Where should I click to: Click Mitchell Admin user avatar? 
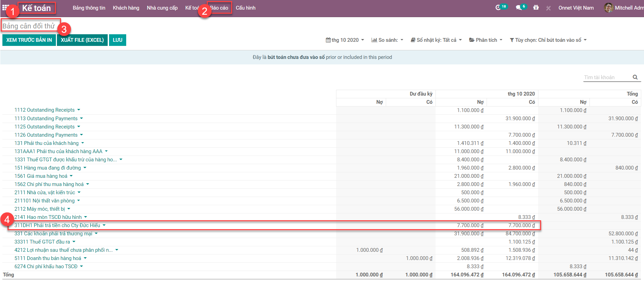pyautogui.click(x=608, y=8)
